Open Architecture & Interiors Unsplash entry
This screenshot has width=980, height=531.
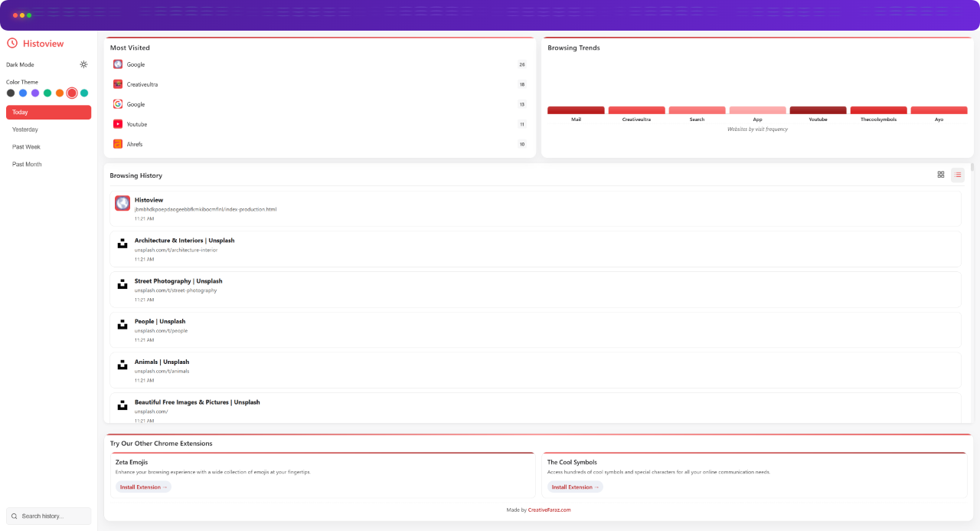coord(535,249)
